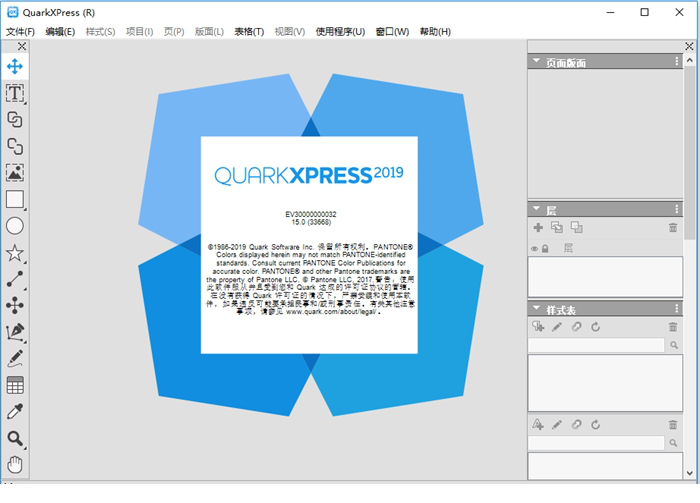Image resolution: width=700 pixels, height=503 pixels.
Task: Open the 表格(T) menu
Action: pos(249,32)
